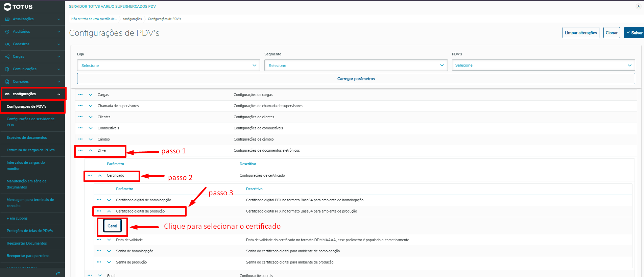The height and width of the screenshot is (277, 644).
Task: Collapse the DF-e section
Action: pyautogui.click(x=91, y=150)
